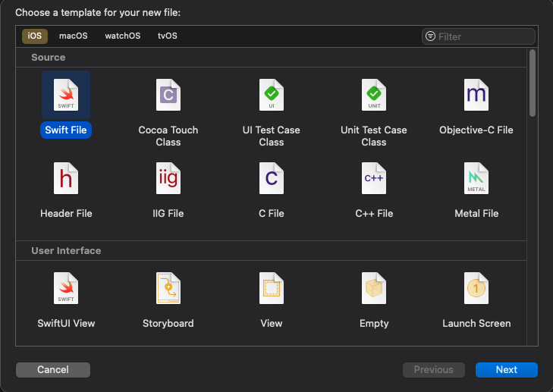Screen dimensions: 553x392
Task: Click the Objective-C File label
Action: pyautogui.click(x=476, y=130)
